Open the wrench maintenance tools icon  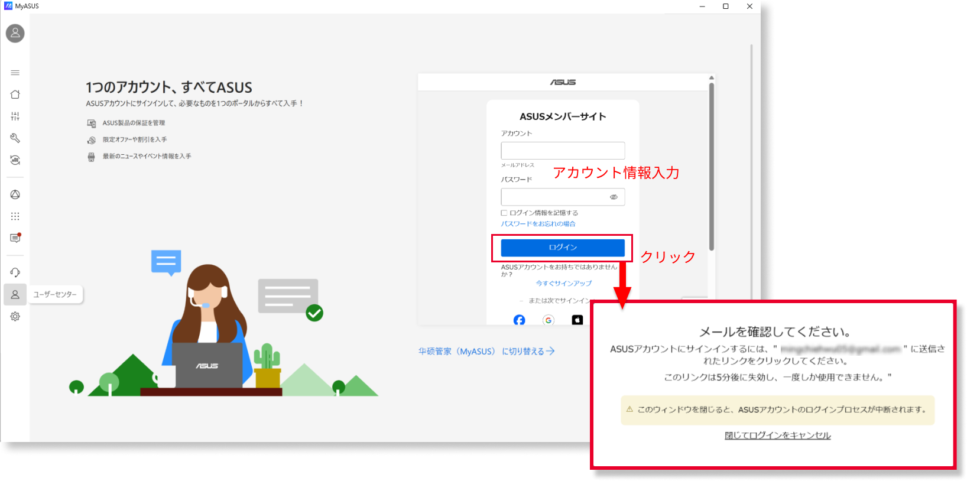click(x=15, y=138)
